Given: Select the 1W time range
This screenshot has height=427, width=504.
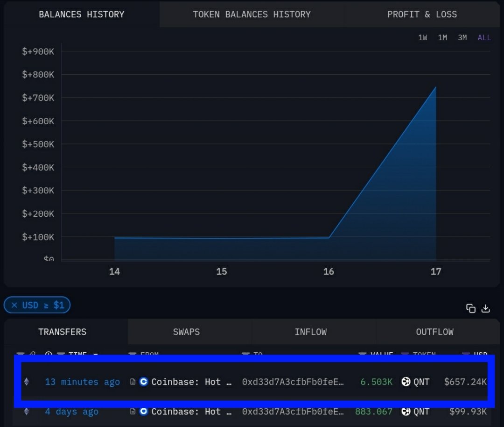Looking at the screenshot, I should pos(422,37).
